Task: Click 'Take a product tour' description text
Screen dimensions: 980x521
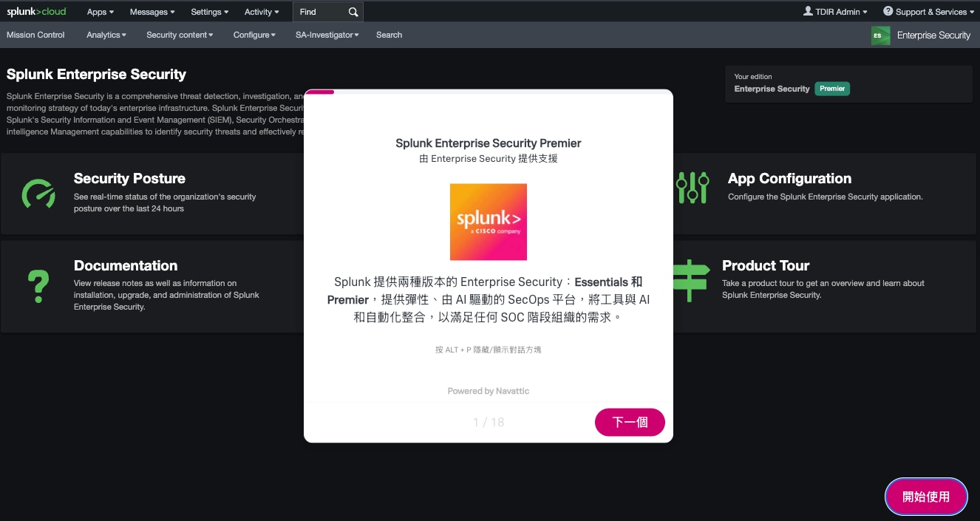Action: [823, 289]
